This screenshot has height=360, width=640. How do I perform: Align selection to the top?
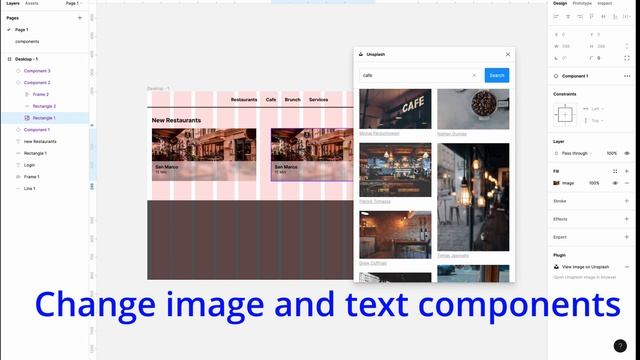591,16
